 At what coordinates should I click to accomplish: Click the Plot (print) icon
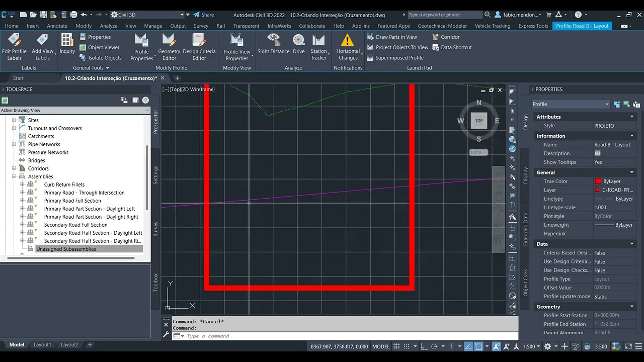point(74,15)
